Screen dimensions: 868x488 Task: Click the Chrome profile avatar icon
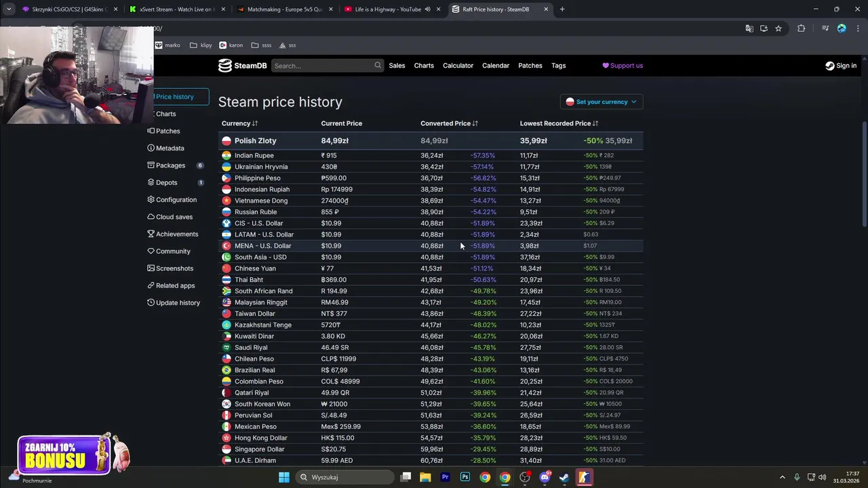pos(842,28)
